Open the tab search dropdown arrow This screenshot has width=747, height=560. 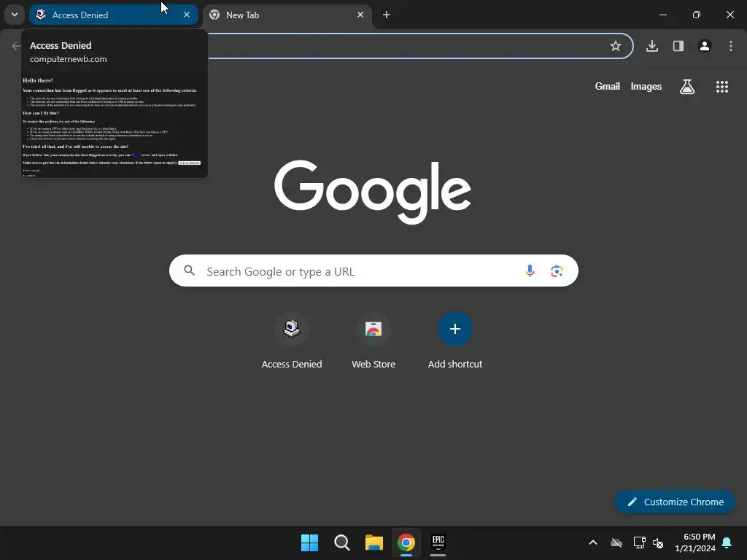point(15,15)
